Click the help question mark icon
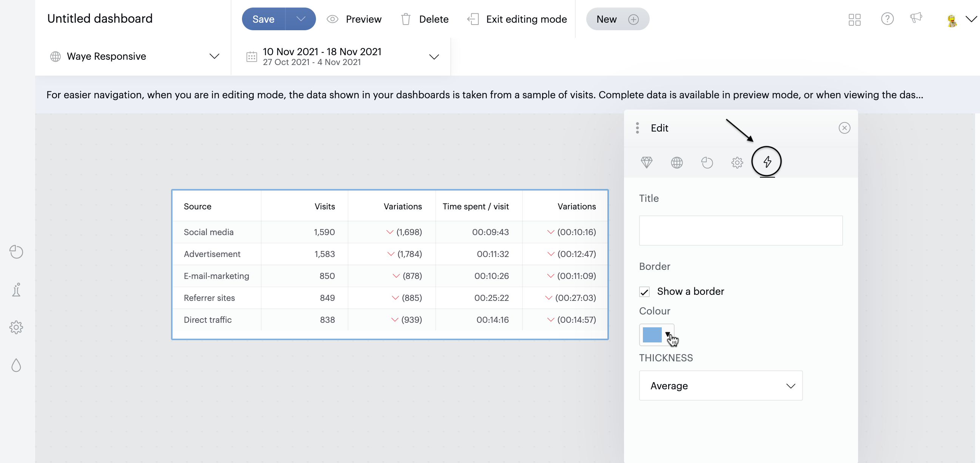Viewport: 980px width, 463px height. pyautogui.click(x=887, y=19)
